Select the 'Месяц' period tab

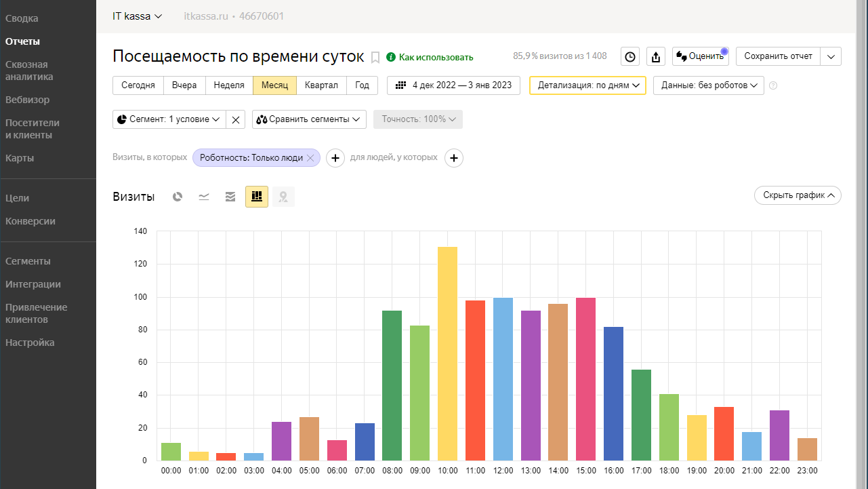(274, 85)
